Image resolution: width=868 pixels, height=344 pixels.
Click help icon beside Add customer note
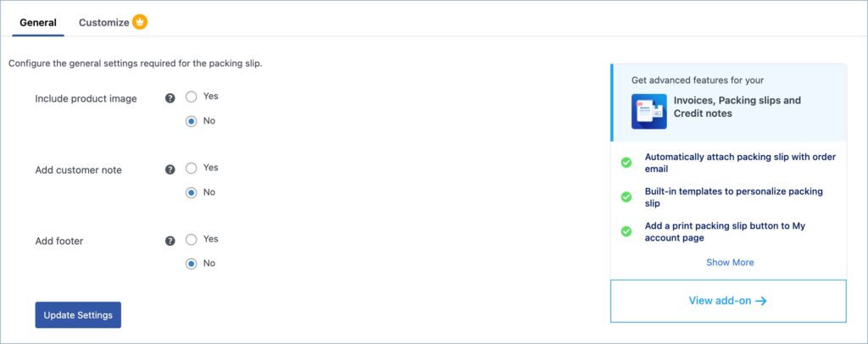point(170,169)
